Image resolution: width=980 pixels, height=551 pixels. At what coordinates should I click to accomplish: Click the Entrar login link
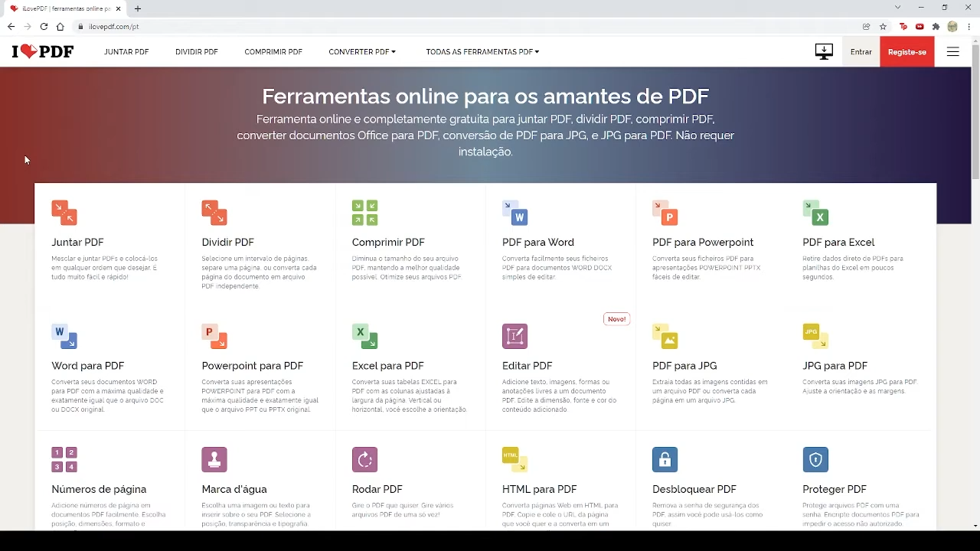(861, 52)
